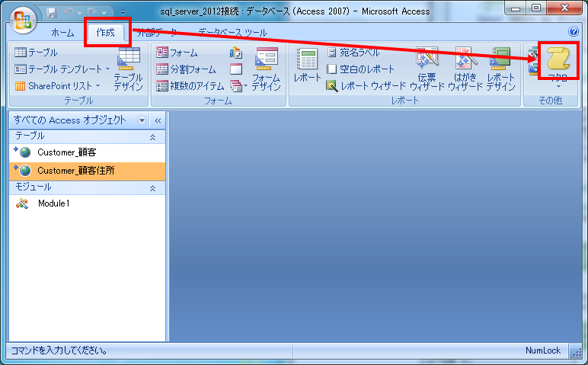
Task: Click the Redo icon in quick access toolbar
Action: point(92,13)
